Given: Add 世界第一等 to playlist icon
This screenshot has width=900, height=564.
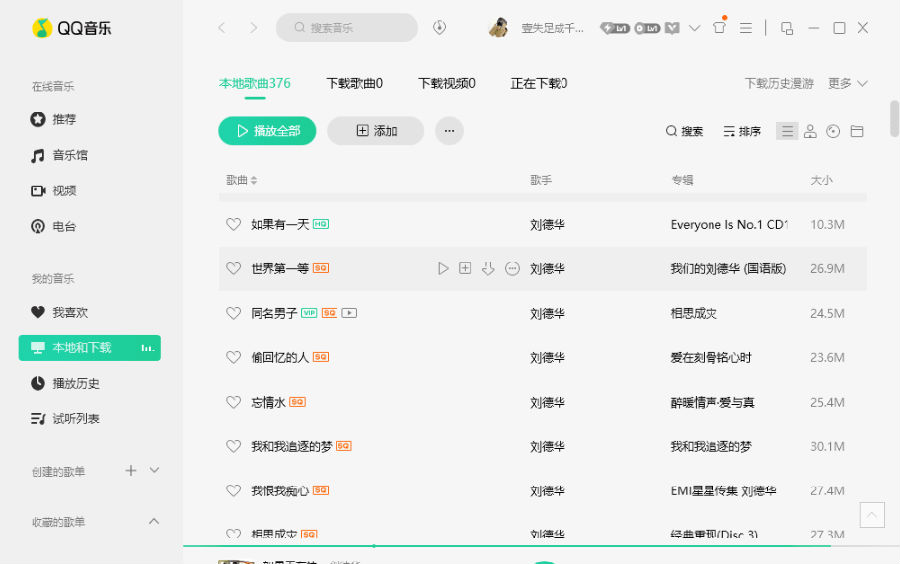Looking at the screenshot, I should tap(465, 268).
